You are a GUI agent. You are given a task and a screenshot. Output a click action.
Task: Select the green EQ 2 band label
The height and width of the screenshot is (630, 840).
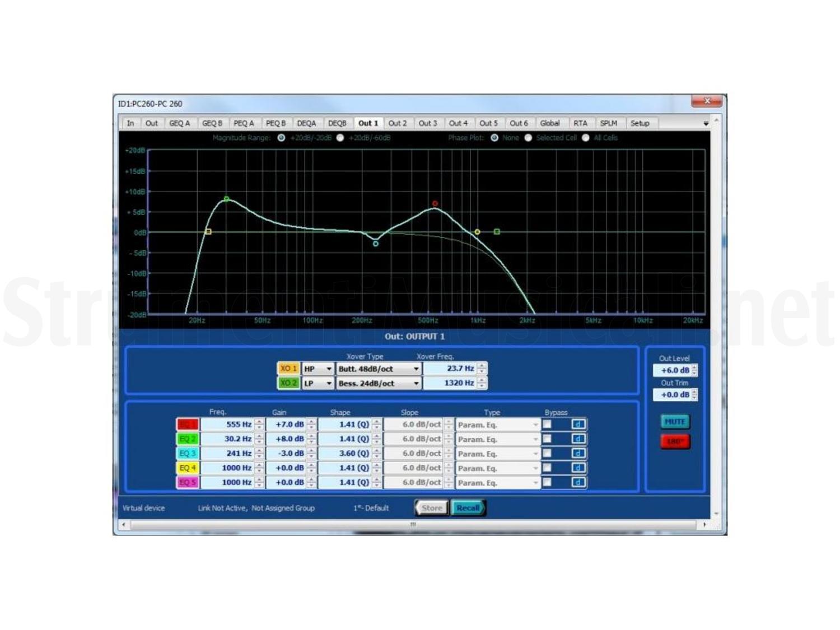[x=189, y=439]
